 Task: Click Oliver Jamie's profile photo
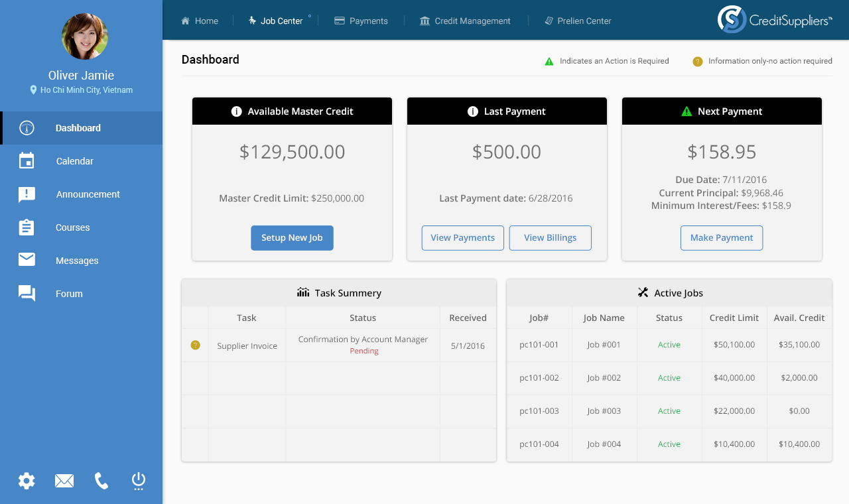point(85,36)
